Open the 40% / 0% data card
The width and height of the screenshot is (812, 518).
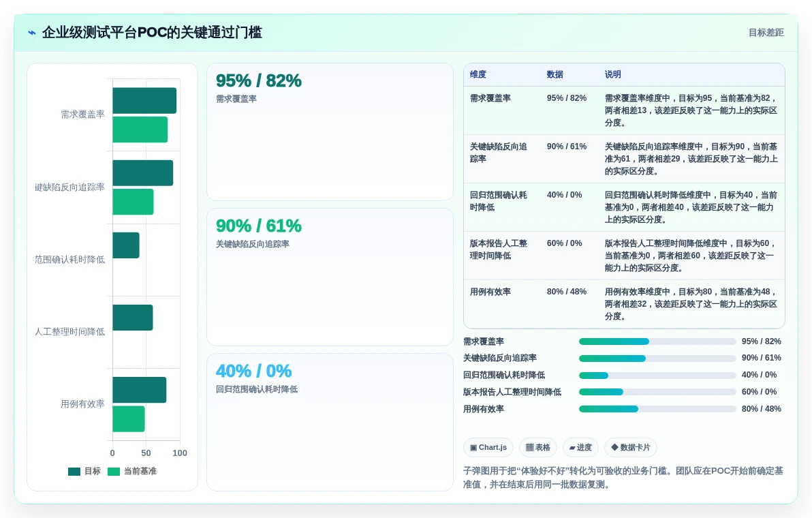[330, 422]
